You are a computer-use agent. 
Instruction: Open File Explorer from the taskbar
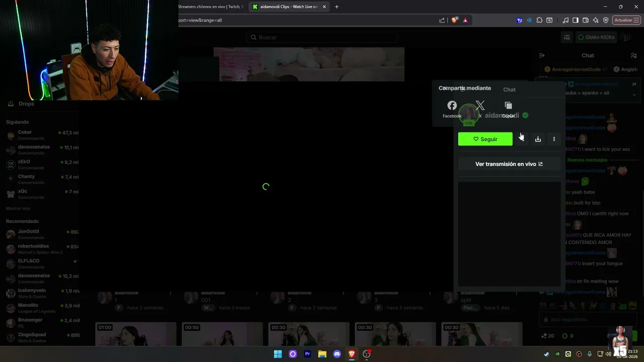322,354
